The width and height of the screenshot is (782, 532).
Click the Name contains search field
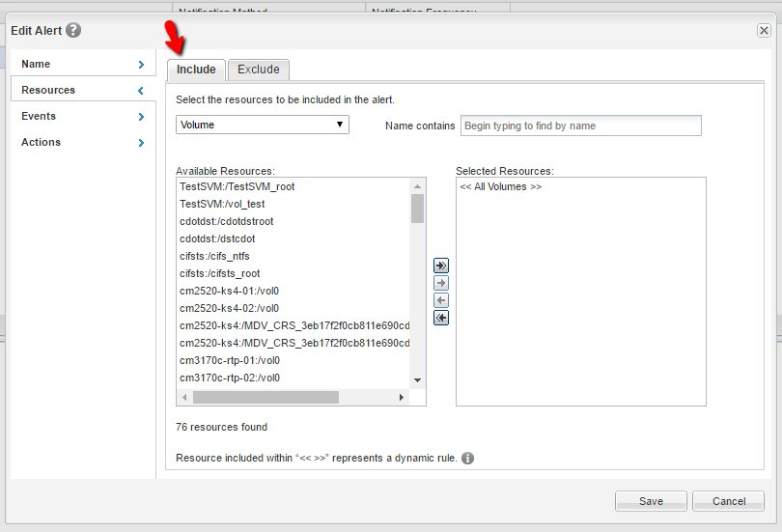(580, 126)
